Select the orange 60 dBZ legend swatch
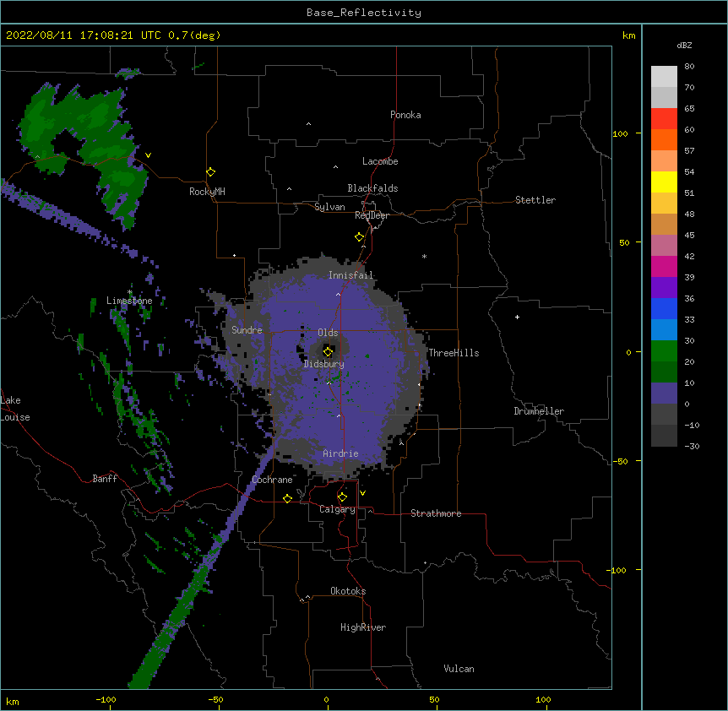The width and height of the screenshot is (728, 711). (x=664, y=139)
